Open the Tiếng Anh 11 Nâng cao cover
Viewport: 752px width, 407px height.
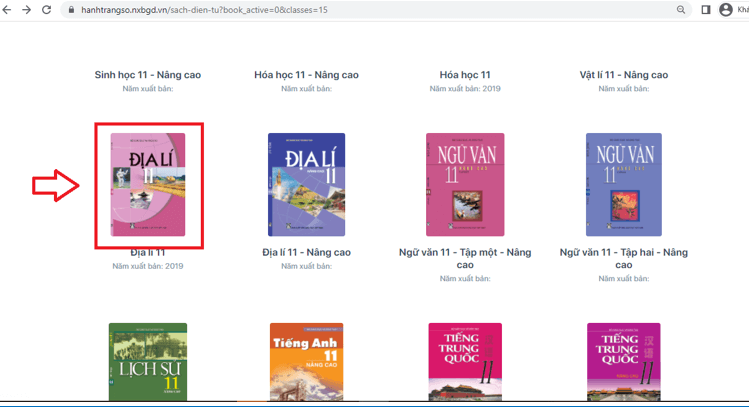pyautogui.click(x=306, y=362)
